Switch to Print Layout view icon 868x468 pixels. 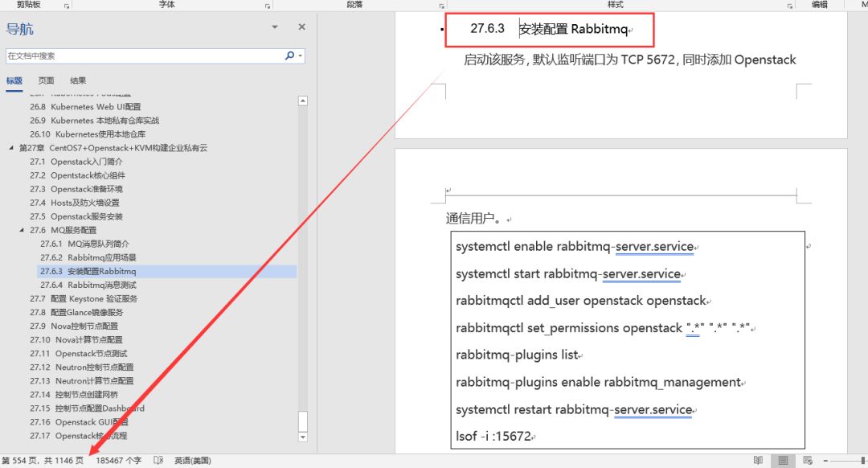783,460
